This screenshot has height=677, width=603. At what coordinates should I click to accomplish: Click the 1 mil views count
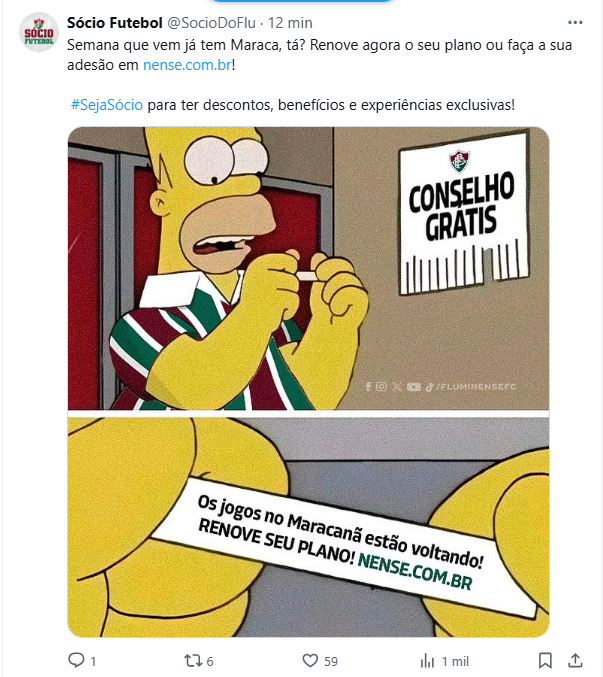coord(455,661)
